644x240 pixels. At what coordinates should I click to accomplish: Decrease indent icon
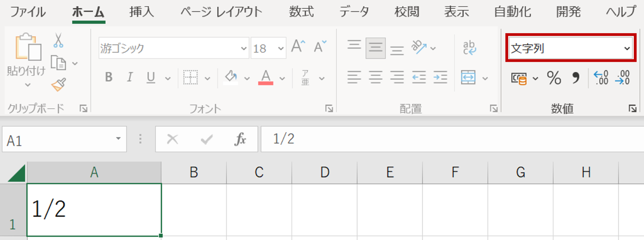419,78
